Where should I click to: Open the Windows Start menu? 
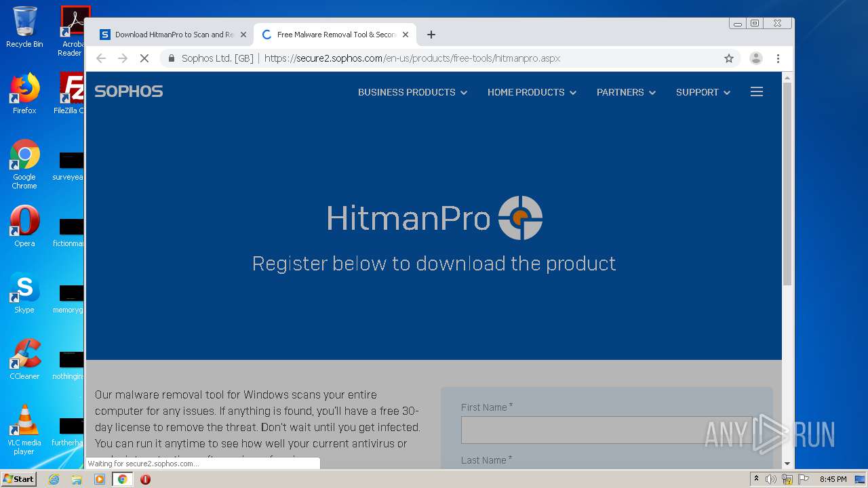click(x=18, y=479)
